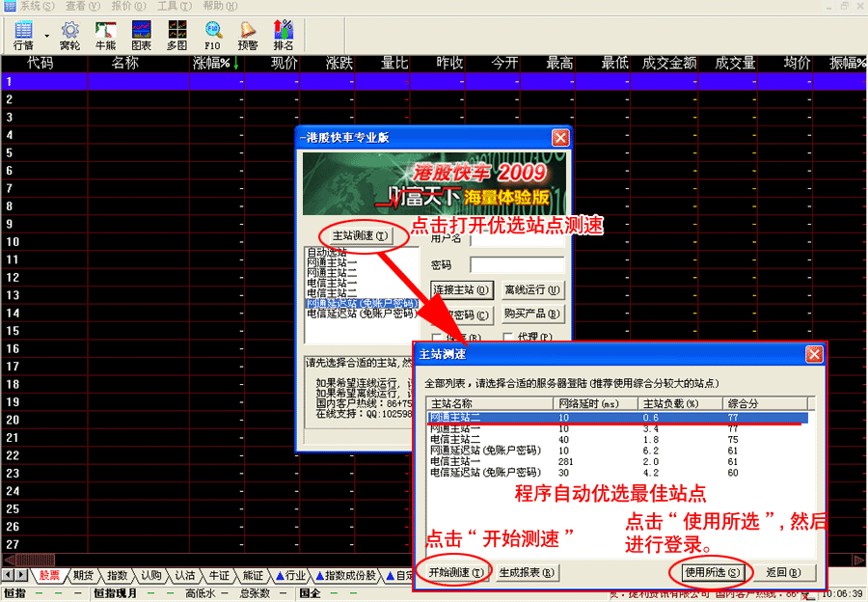
Task: Switch to 多图 multi-chart view icon
Action: point(176,35)
